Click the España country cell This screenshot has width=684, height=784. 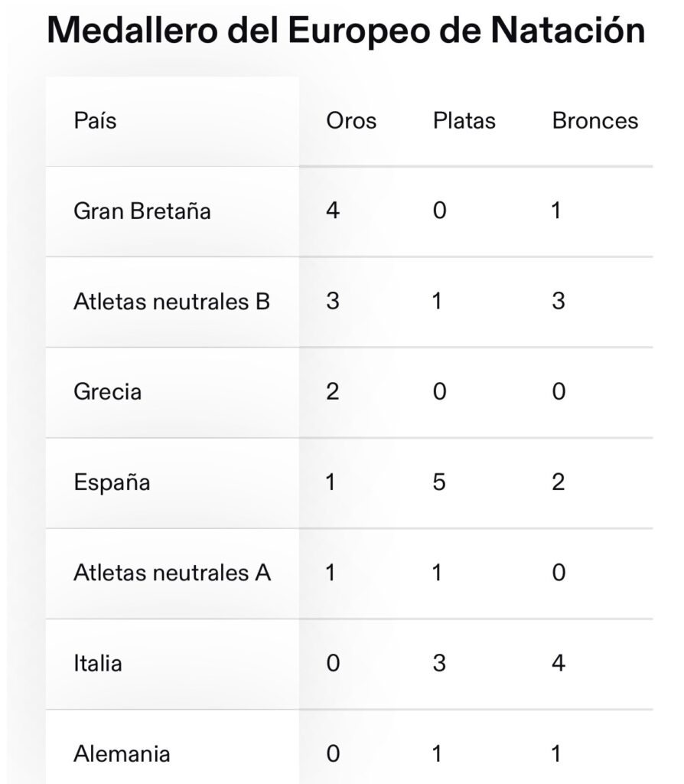[112, 483]
